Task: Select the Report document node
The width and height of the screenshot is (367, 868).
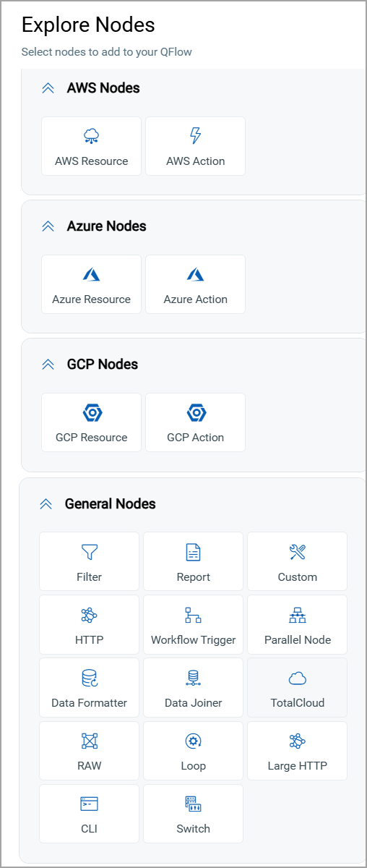Action: click(193, 562)
